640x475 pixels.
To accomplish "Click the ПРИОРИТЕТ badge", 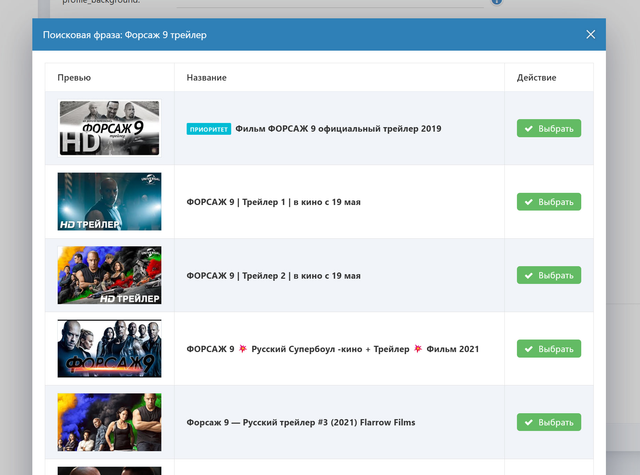I will [209, 129].
